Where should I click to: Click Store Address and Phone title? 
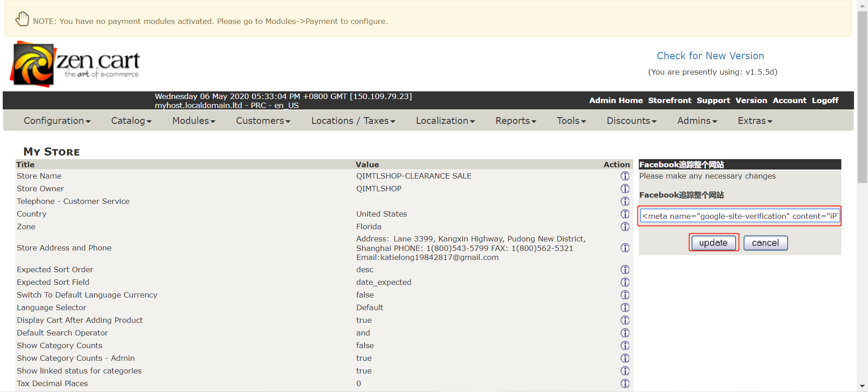(64, 248)
